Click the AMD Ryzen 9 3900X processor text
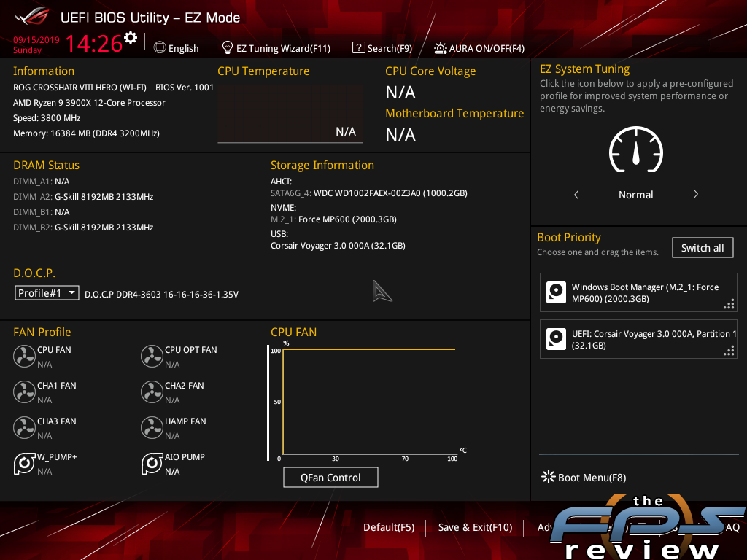The height and width of the screenshot is (560, 747). (89, 102)
